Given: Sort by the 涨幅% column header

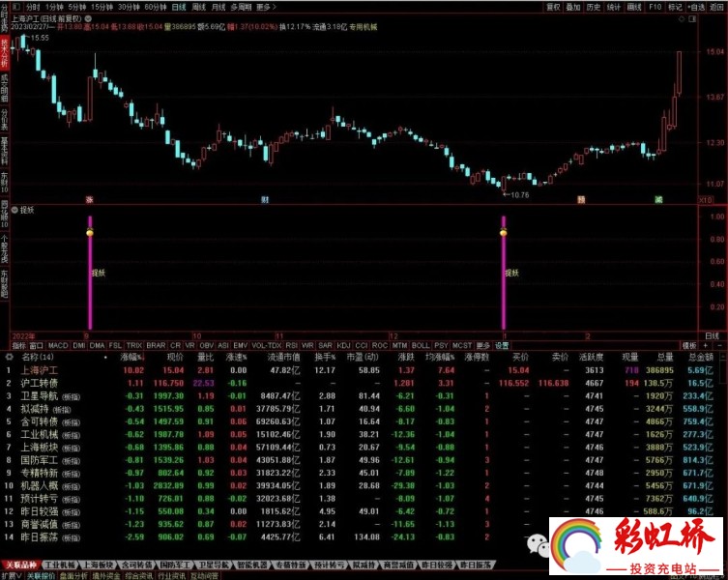Looking at the screenshot, I should point(132,357).
